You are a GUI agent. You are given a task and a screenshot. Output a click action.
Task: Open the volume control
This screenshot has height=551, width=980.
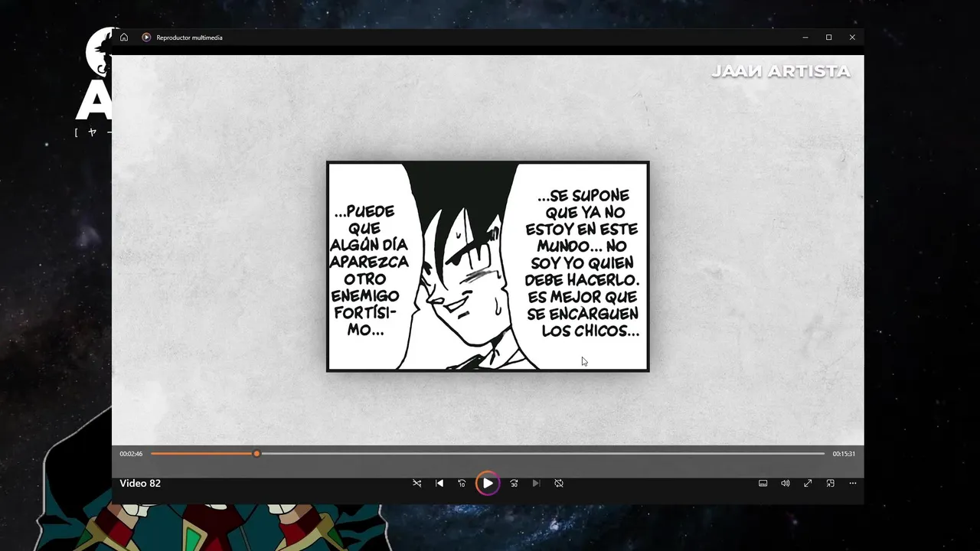pyautogui.click(x=785, y=484)
